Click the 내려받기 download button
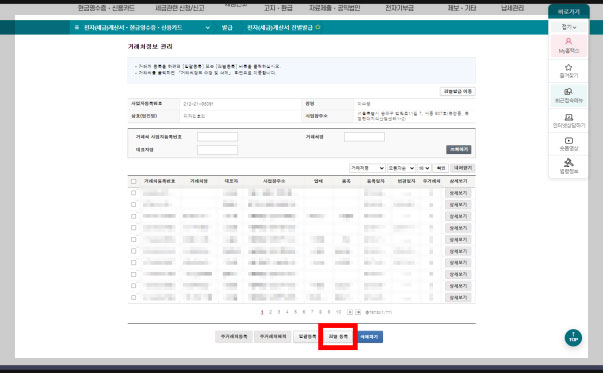 (x=463, y=168)
